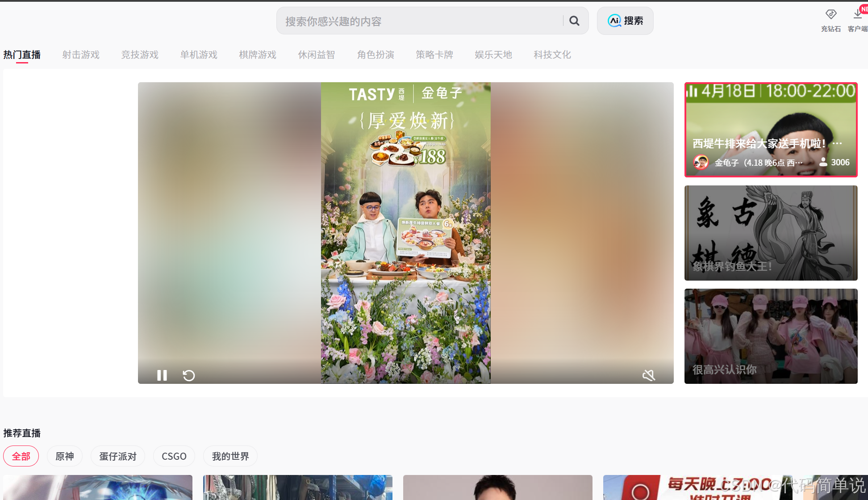Image resolution: width=868 pixels, height=500 pixels.
Task: Switch to 娱乐天地 tab
Action: click(493, 55)
